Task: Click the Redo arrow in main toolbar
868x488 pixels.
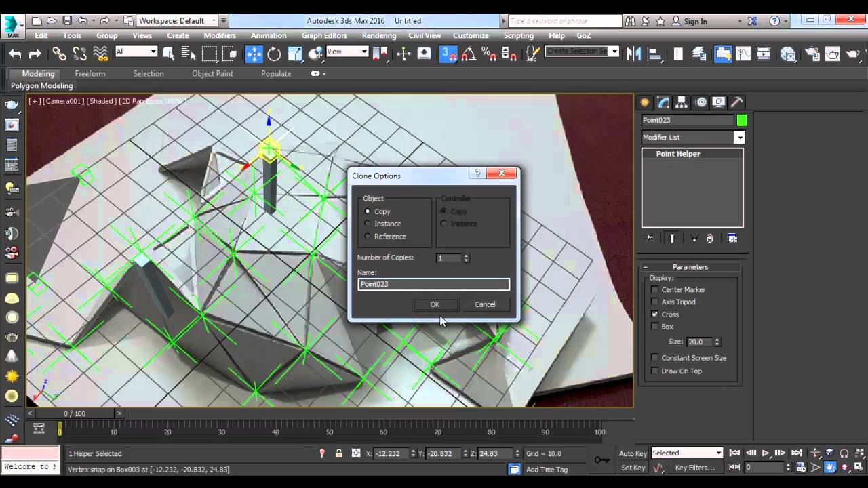Action: click(x=35, y=54)
